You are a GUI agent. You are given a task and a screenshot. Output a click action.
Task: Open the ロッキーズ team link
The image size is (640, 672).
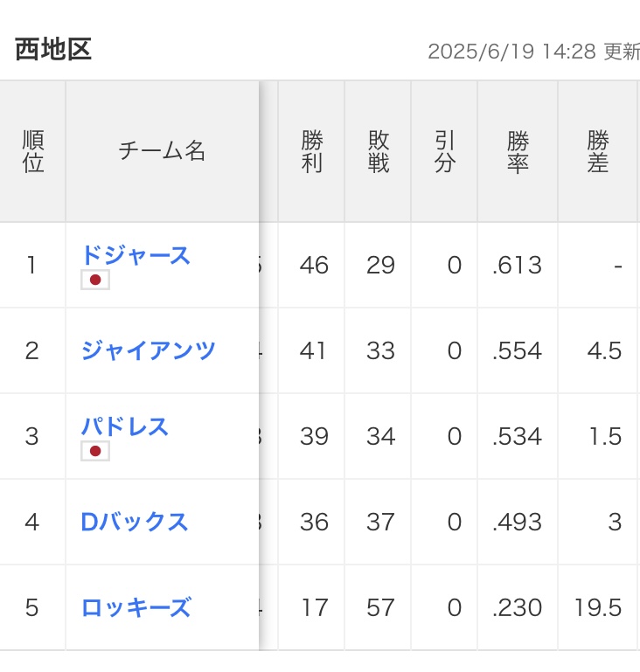136,607
